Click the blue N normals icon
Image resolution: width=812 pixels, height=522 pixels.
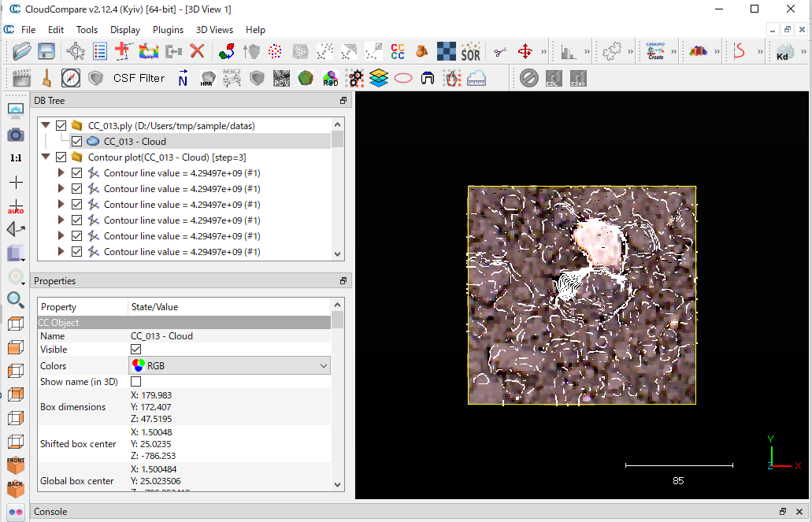pyautogui.click(x=183, y=78)
